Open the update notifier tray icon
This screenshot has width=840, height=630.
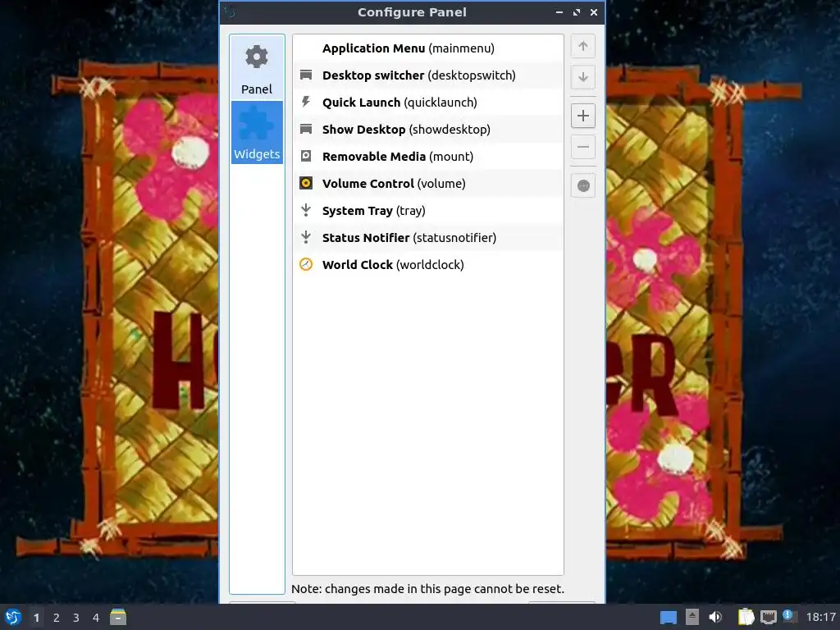pos(790,616)
